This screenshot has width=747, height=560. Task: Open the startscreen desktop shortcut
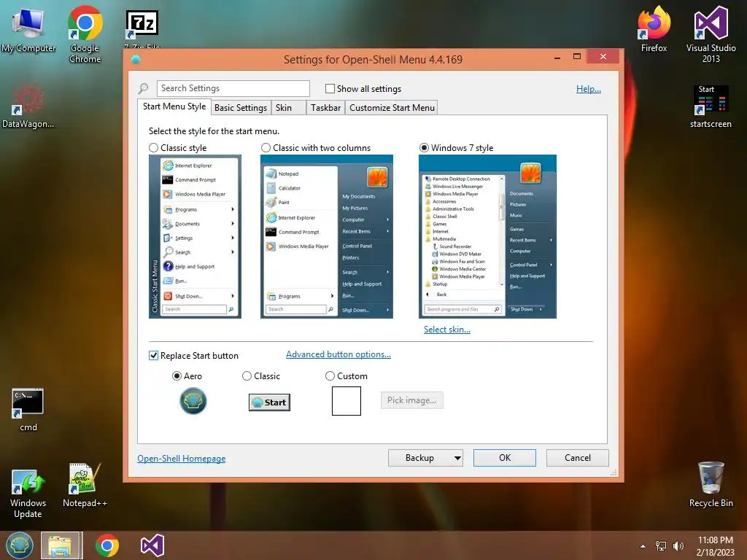(711, 106)
